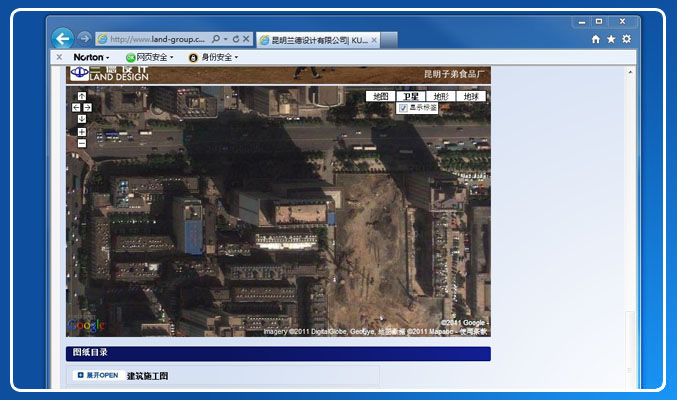Click the Land Design logo

(x=110, y=73)
